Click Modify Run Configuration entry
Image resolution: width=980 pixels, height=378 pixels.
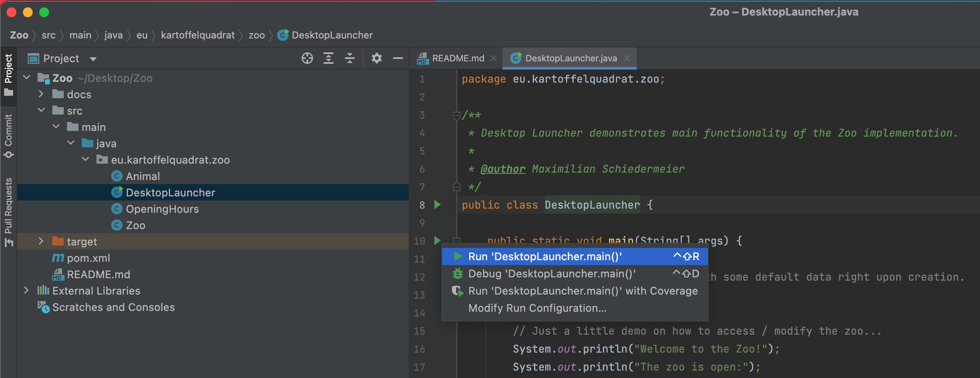coord(537,308)
